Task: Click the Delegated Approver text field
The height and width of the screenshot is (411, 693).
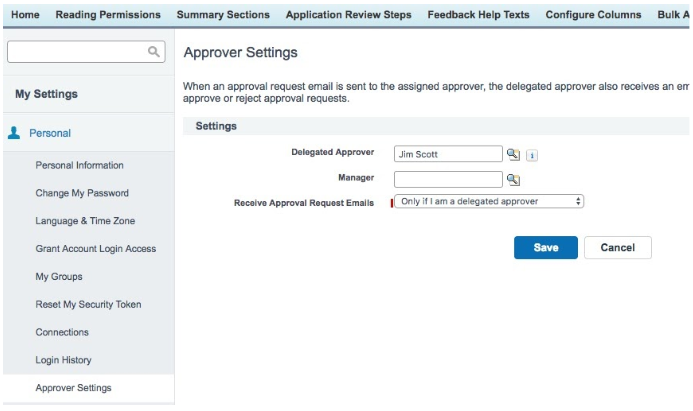Action: point(447,154)
